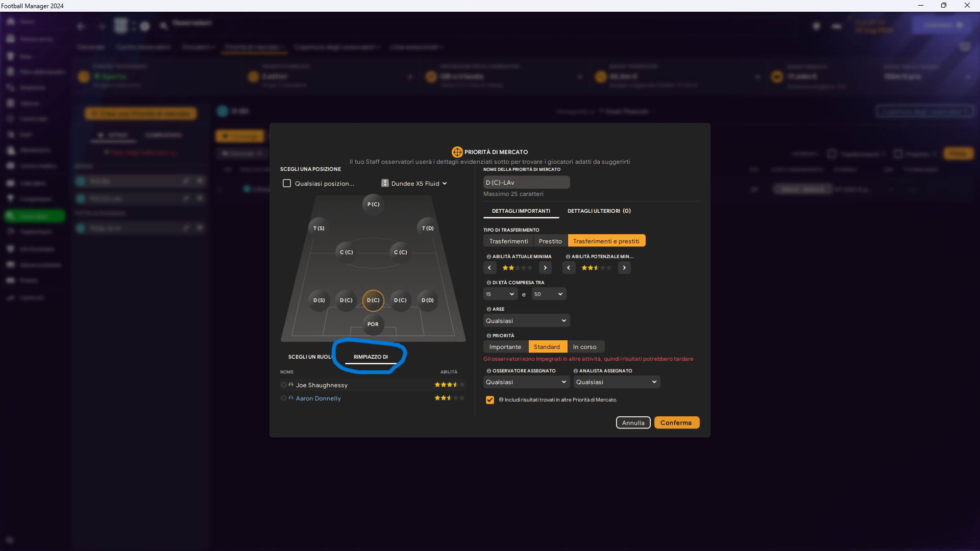
Task: Increase minimum current ability stars
Action: 545,267
